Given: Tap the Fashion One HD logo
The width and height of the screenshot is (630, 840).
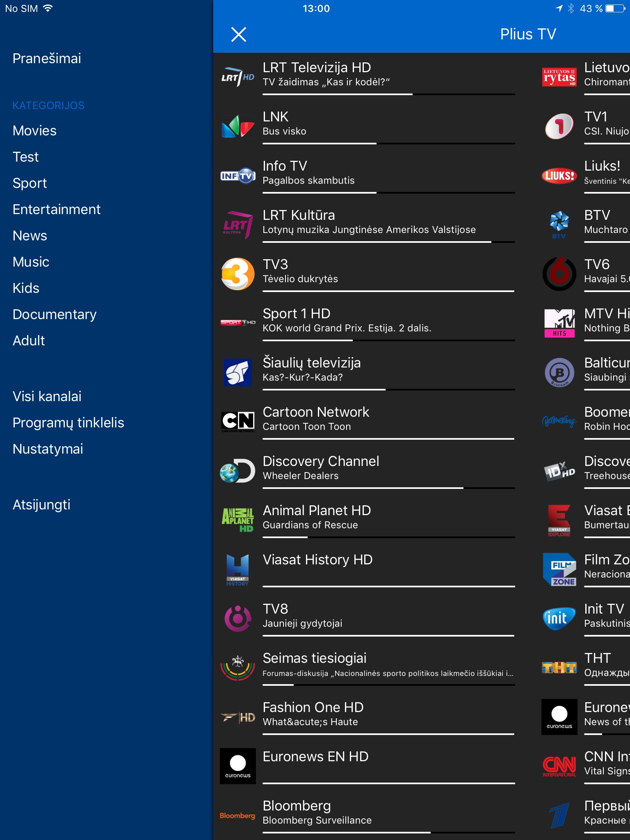Looking at the screenshot, I should coord(238,717).
